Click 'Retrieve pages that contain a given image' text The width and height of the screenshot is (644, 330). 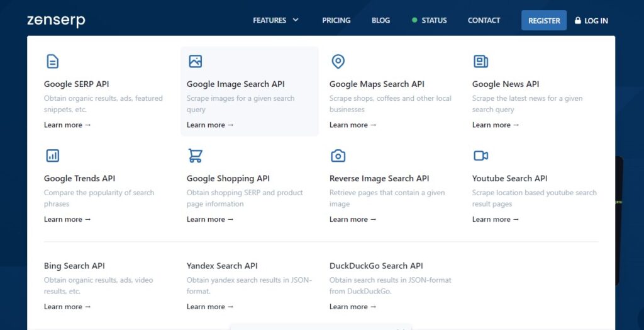387,198
